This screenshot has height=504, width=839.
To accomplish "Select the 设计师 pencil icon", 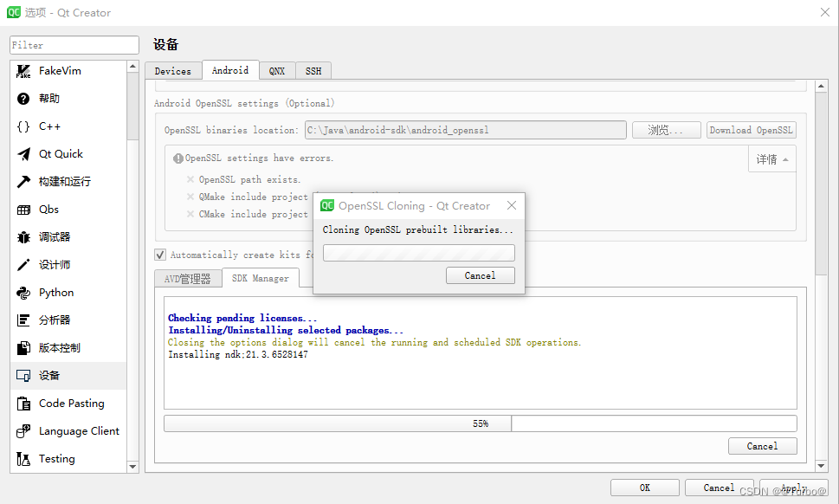I will coord(23,265).
